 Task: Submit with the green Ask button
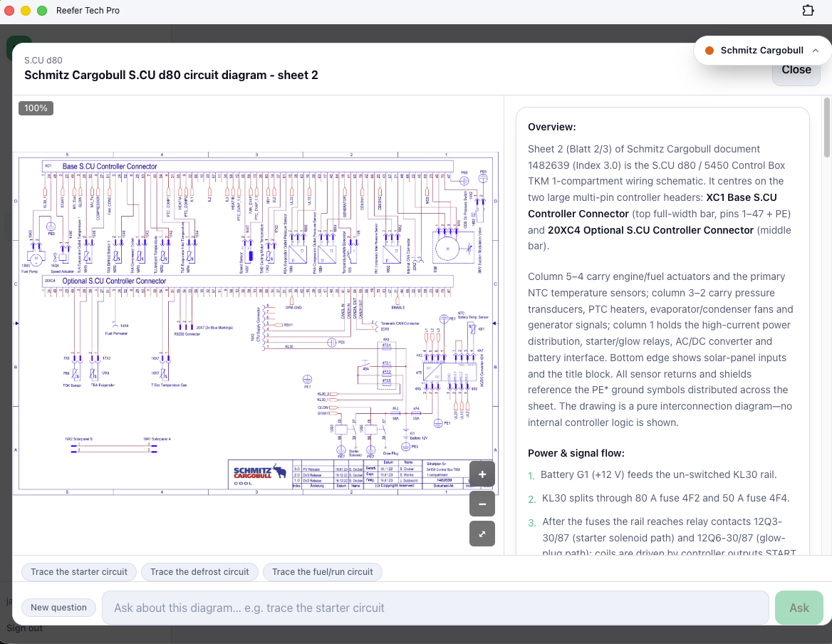(799, 608)
